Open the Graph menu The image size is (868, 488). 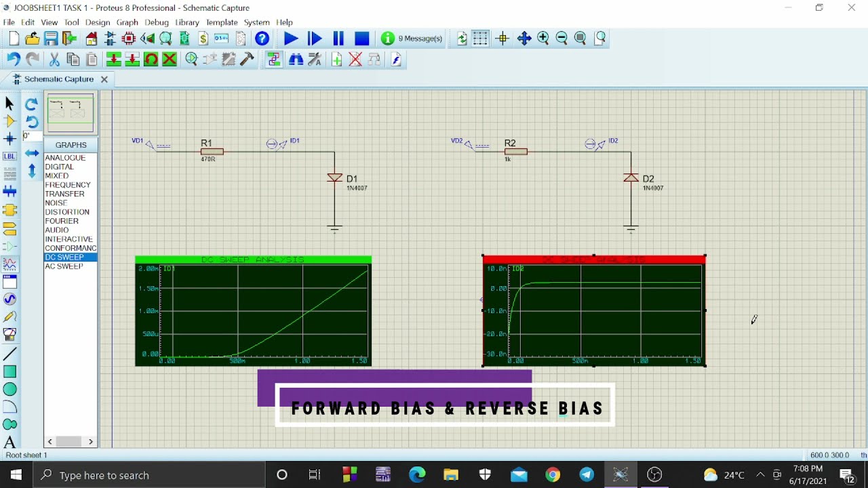(x=127, y=22)
